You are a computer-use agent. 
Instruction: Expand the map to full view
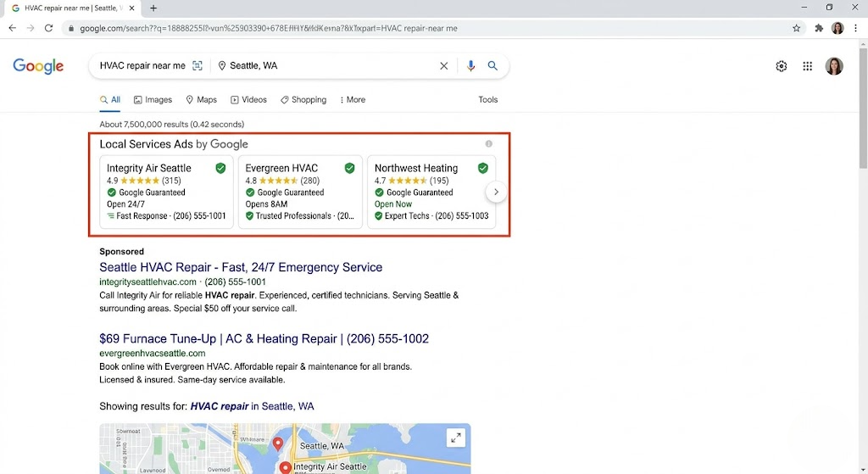tap(455, 438)
